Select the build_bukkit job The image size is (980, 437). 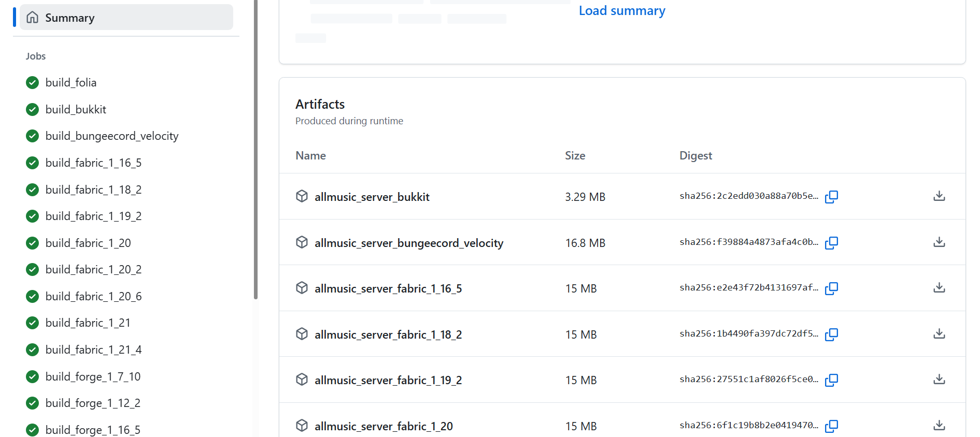point(76,110)
